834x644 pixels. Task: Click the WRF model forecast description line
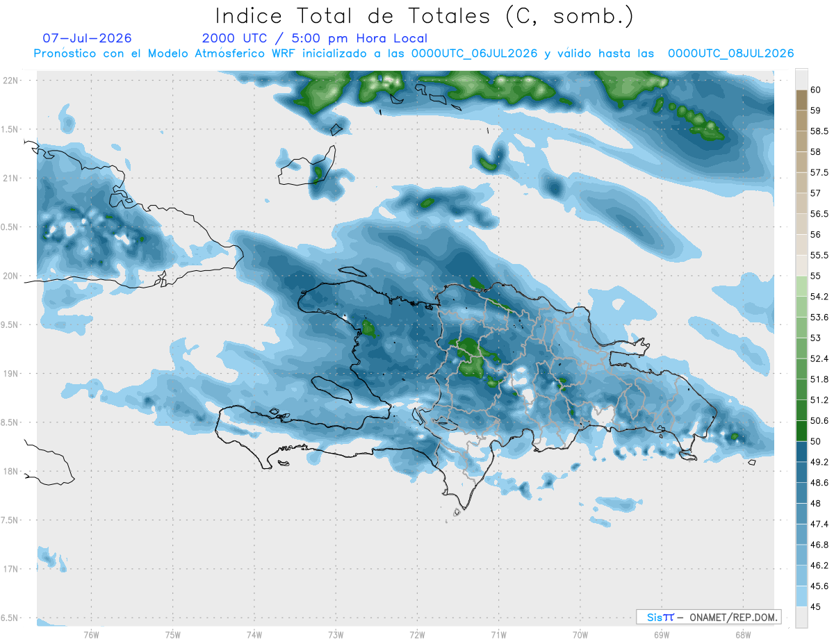click(x=414, y=53)
